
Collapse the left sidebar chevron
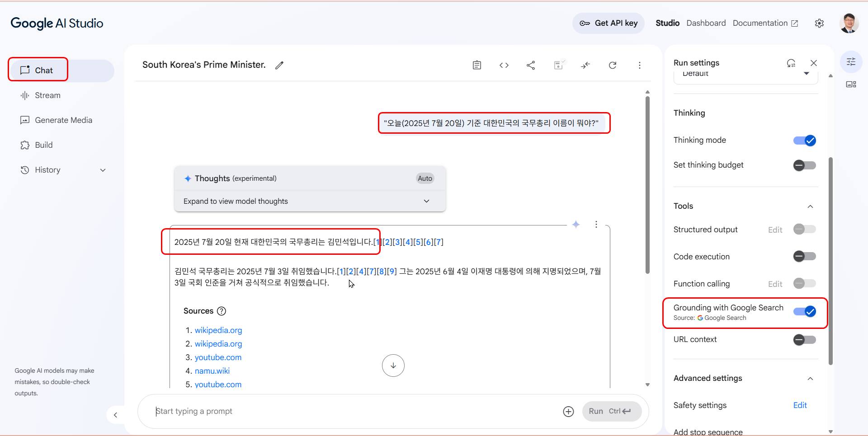click(115, 415)
